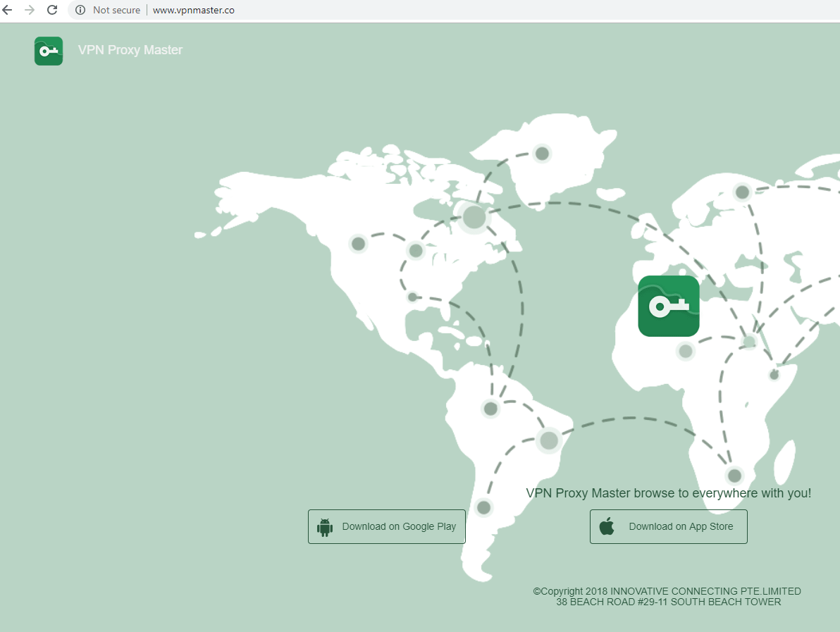Screen dimensions: 840x632
Task: Click the browser back arrow
Action: click(x=8, y=10)
